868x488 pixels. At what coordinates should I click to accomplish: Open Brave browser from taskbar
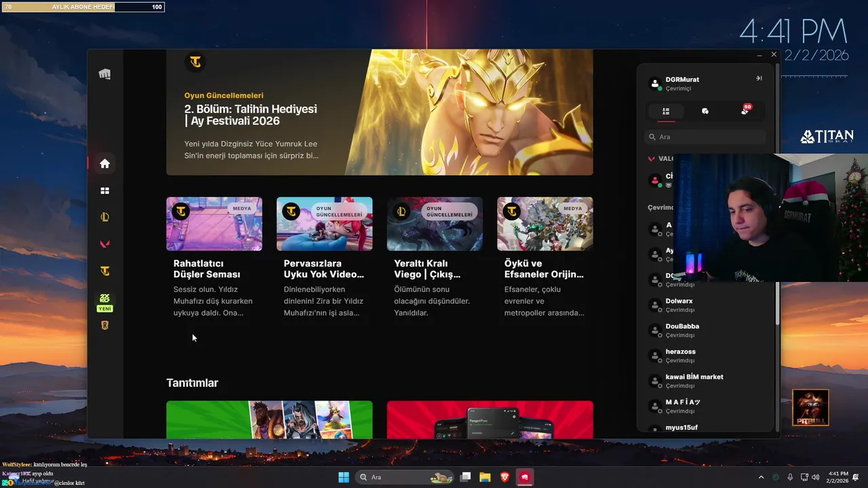[x=505, y=477]
